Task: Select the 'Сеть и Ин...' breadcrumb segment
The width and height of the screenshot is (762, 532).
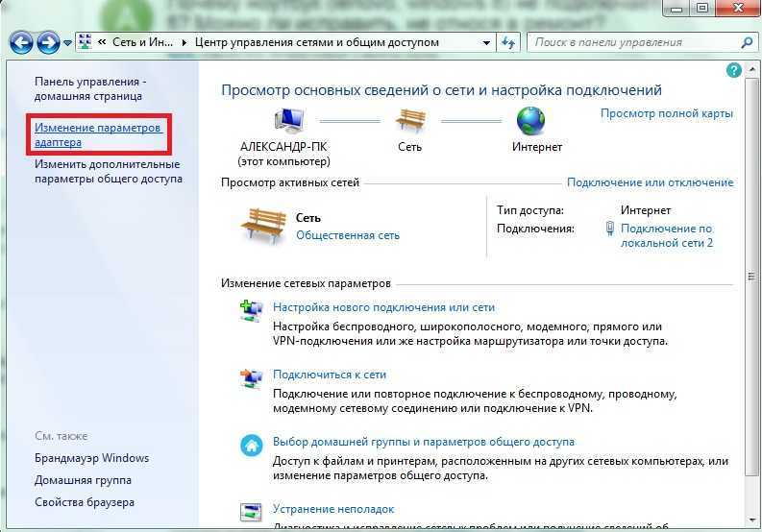Action: 142,42
